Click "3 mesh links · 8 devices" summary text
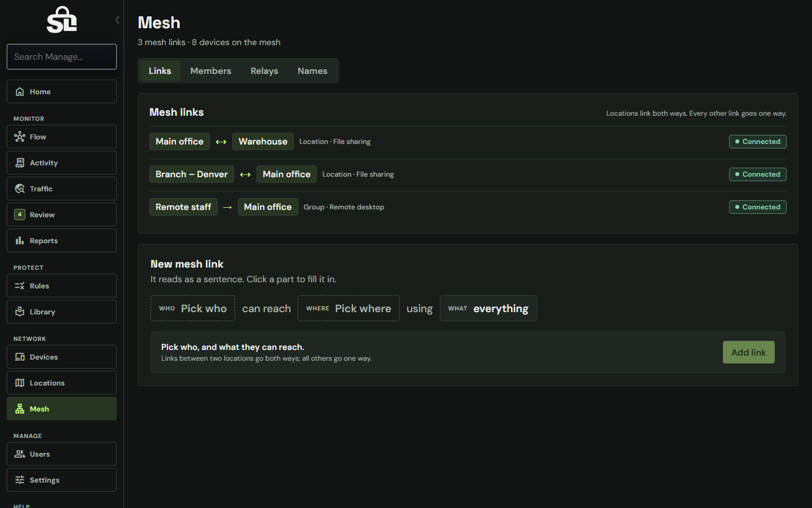Viewport: 812px width, 508px height. click(x=209, y=42)
